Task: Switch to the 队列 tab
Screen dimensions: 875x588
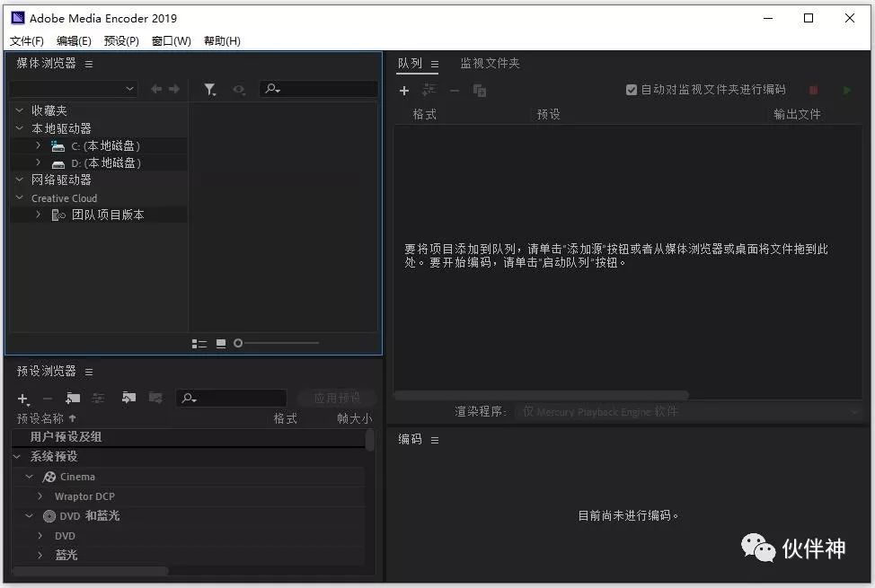Action: (411, 63)
